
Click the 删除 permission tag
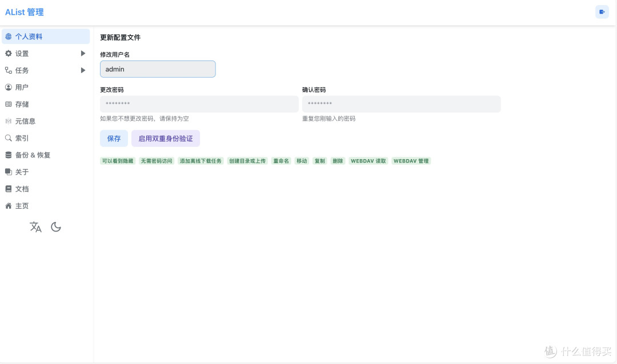pos(338,161)
